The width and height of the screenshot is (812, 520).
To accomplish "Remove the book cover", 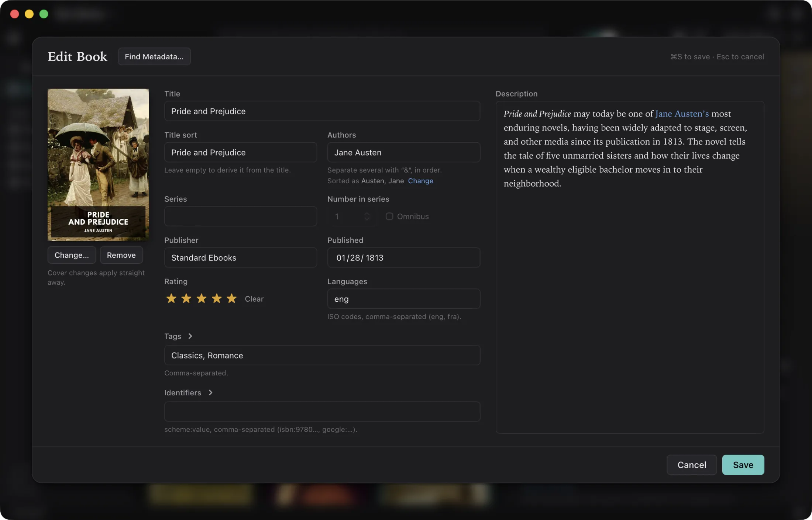I will click(121, 255).
